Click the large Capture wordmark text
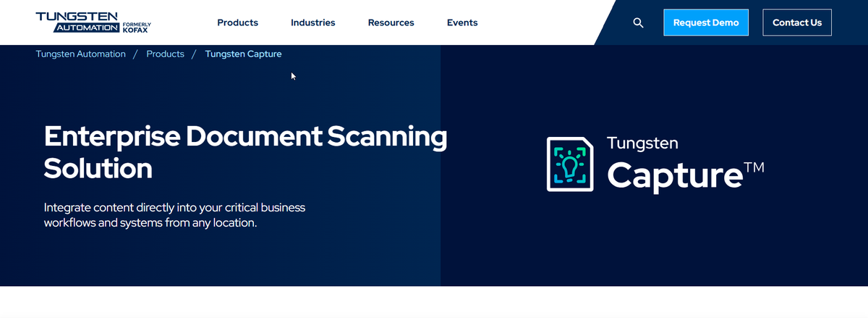The height and width of the screenshot is (318, 868). pyautogui.click(x=675, y=175)
